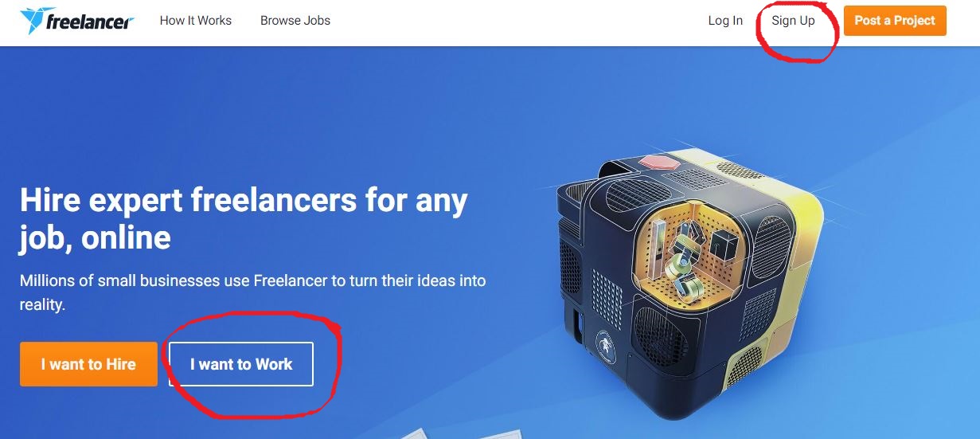Open the How It Works menu item
Image resolution: width=980 pixels, height=439 pixels.
196,21
